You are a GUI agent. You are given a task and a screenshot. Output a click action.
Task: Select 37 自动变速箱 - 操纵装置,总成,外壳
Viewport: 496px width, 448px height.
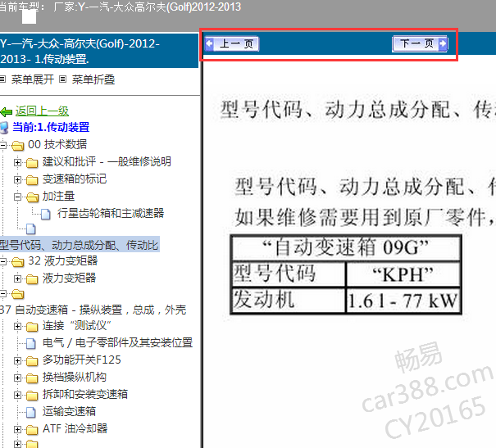click(x=93, y=310)
